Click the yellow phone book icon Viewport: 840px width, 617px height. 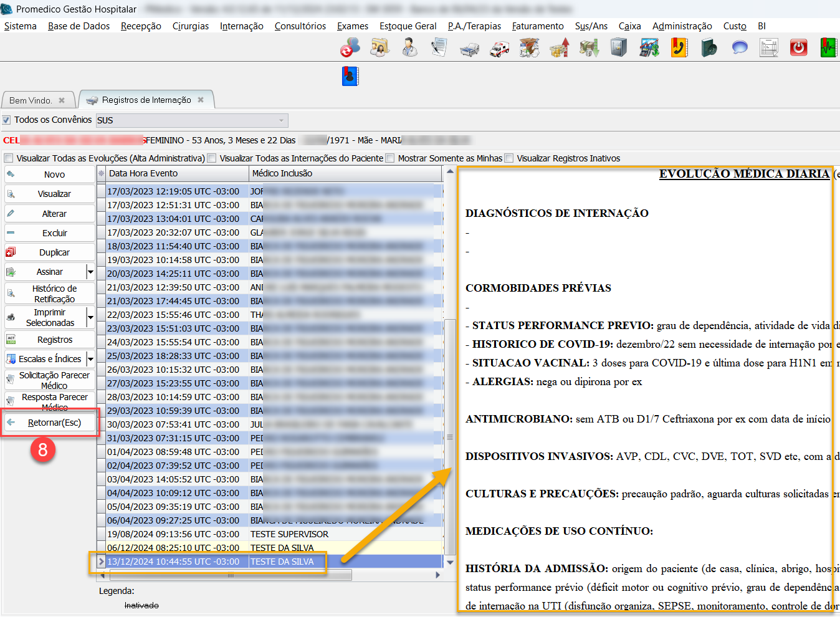[x=679, y=48]
